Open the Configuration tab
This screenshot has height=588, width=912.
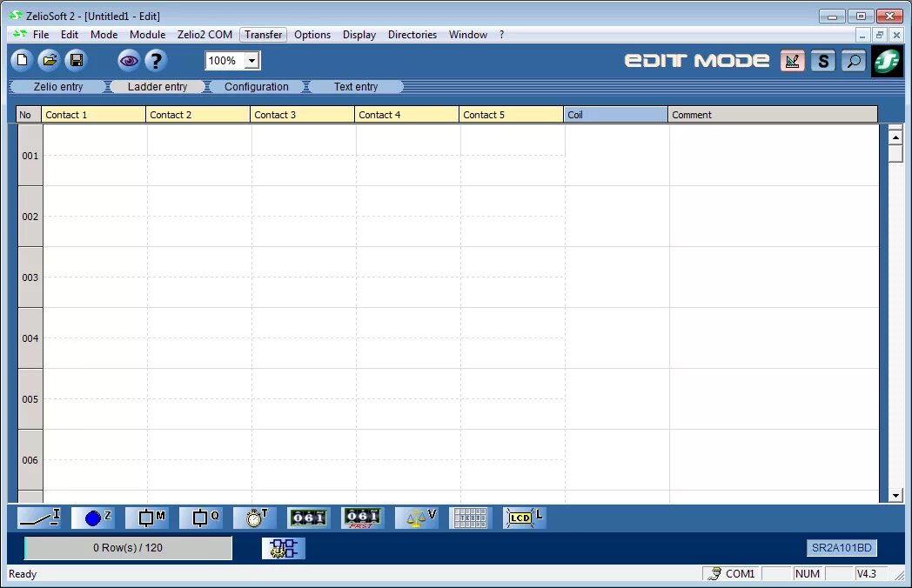click(x=257, y=87)
